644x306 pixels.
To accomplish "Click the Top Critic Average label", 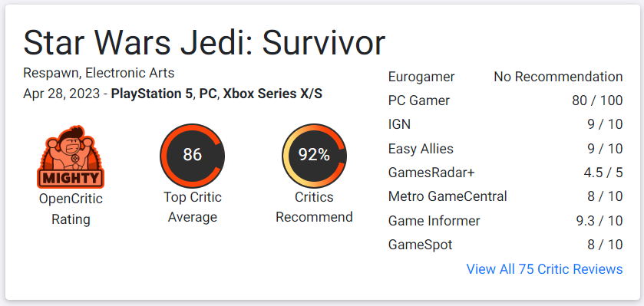I will (x=192, y=207).
